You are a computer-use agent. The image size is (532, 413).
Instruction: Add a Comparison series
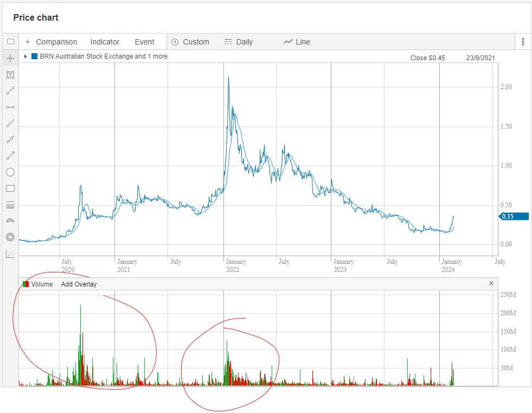[x=51, y=42]
